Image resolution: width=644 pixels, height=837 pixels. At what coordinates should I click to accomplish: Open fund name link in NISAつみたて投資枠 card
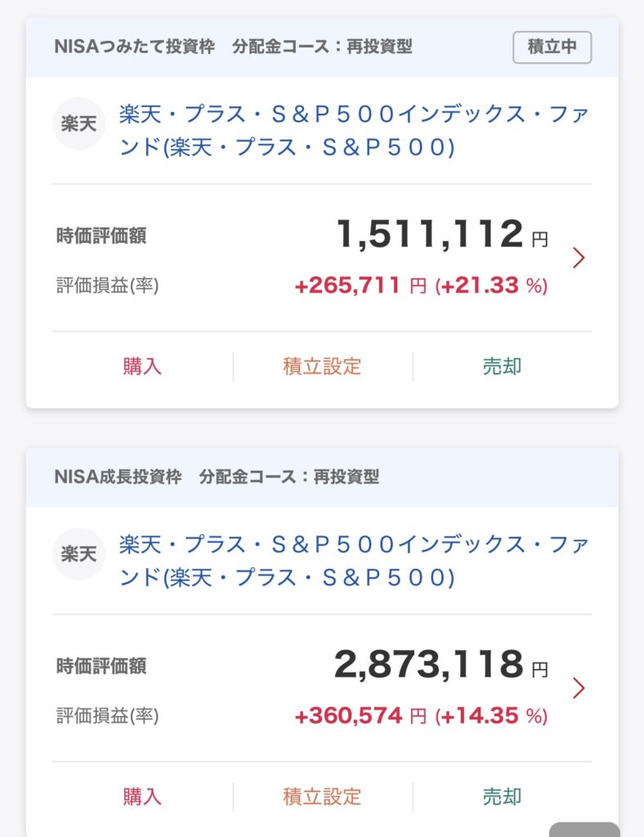click(353, 130)
